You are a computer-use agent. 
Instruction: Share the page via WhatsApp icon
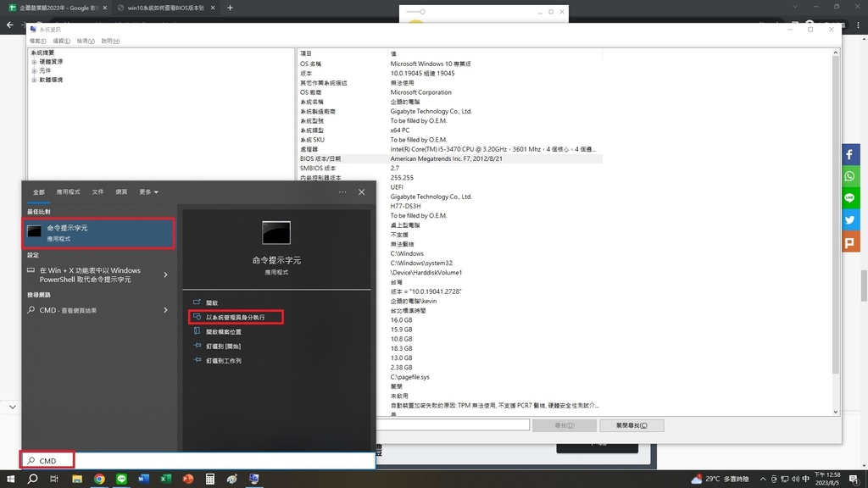point(849,176)
